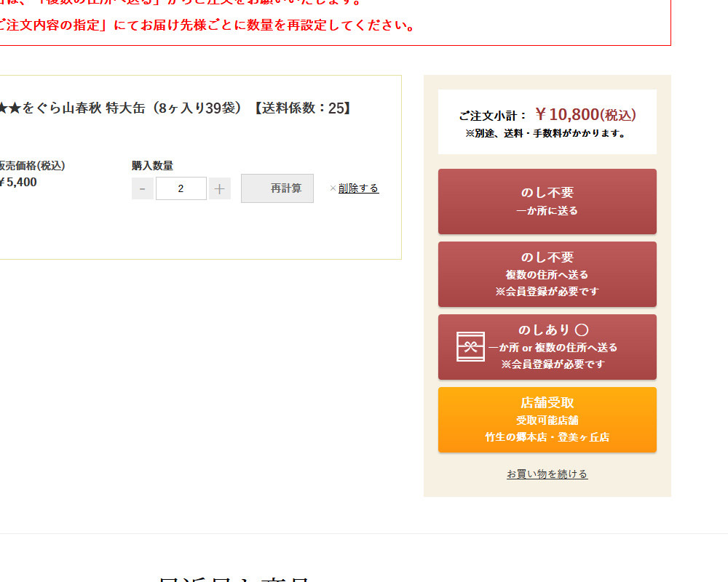
Task: Choose のし不要 一か所に送る button
Action: [x=547, y=202]
